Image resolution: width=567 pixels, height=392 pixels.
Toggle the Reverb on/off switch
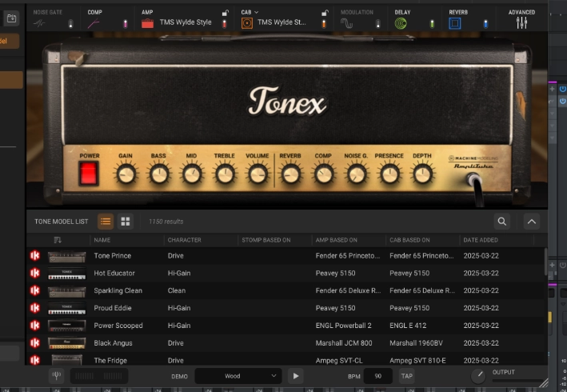coord(485,24)
